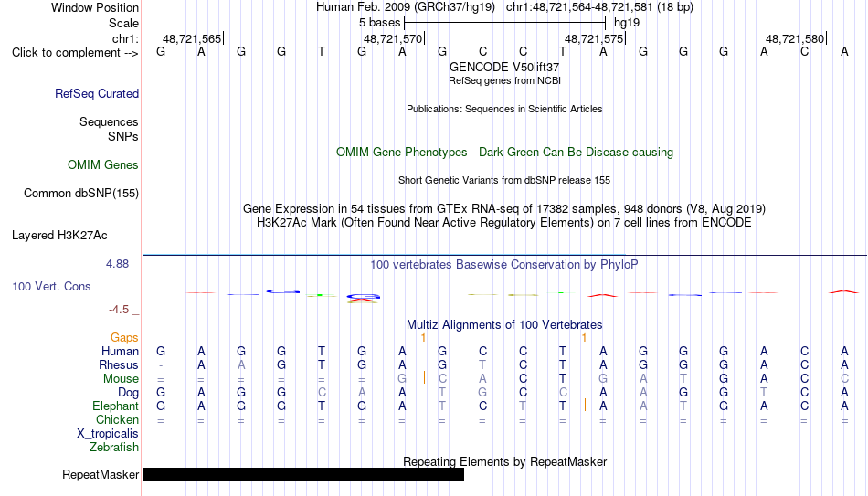The image size is (868, 496).
Task: Click the -4.5 conservation scale value
Action: tap(119, 310)
